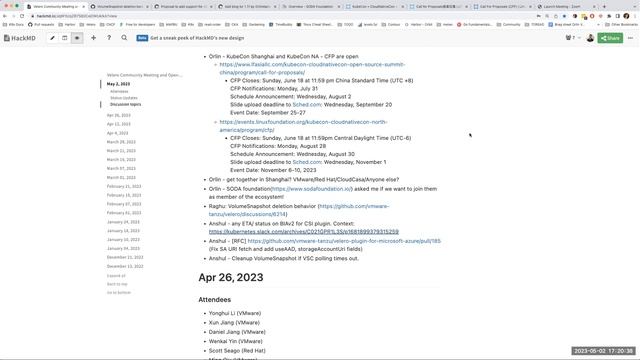Click Yonghui Li (VMware) attendee entry

[235, 313]
